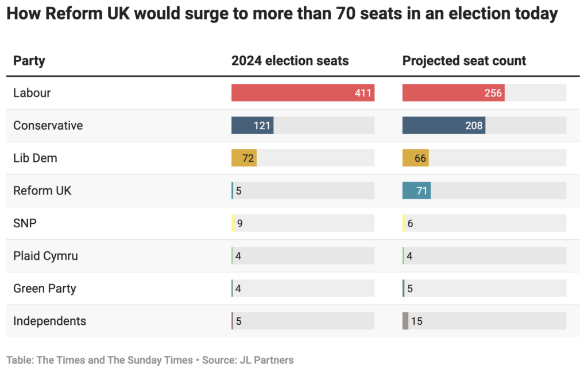Click the Party column header

(x=29, y=61)
